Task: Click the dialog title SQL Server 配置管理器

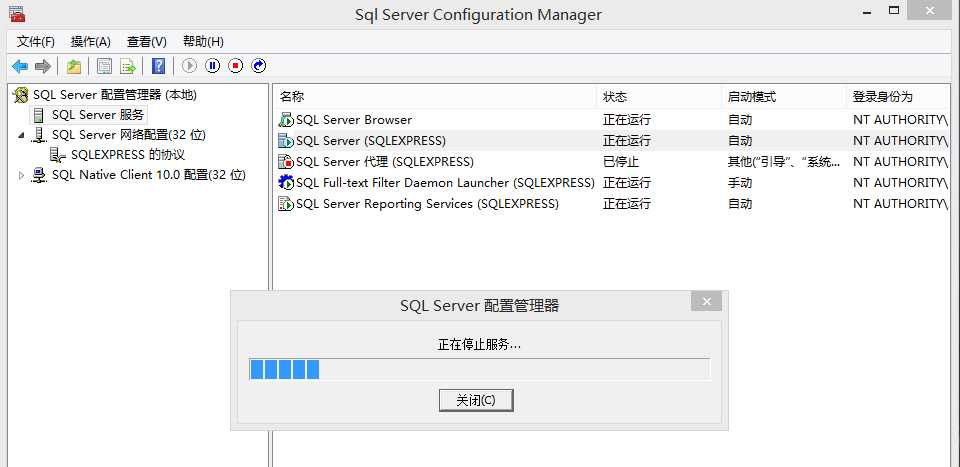Action: pyautogui.click(x=479, y=305)
